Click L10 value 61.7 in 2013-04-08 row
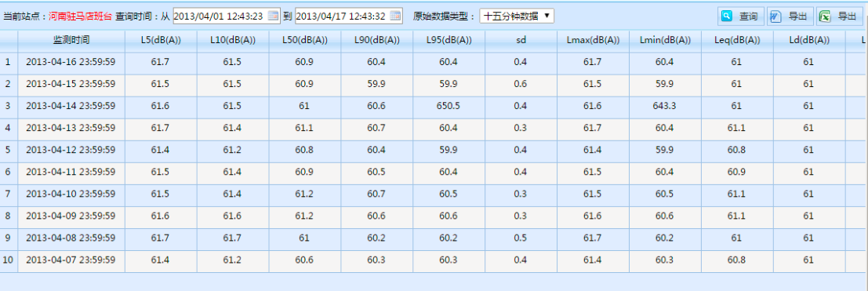Screen dimensions: 868x291 tap(233, 238)
